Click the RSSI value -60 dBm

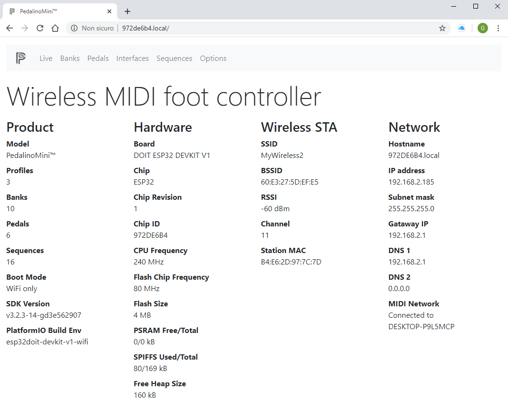[275, 209]
